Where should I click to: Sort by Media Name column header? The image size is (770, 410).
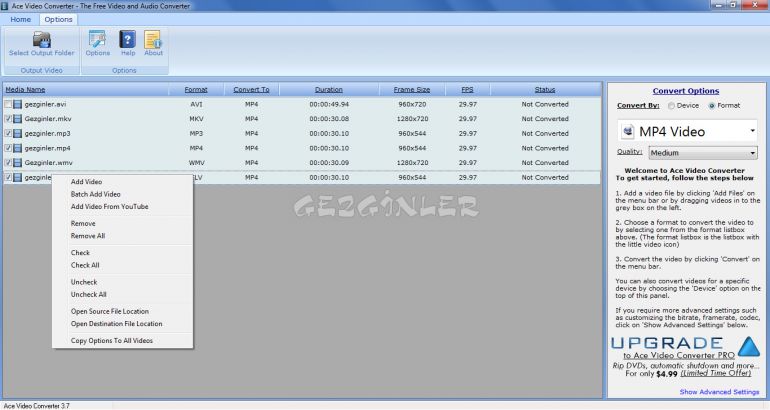click(25, 89)
